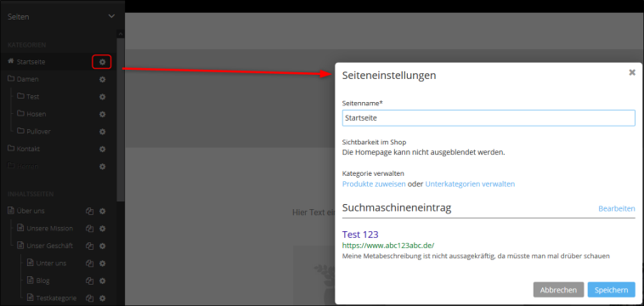Open settings gear for Hosen category

(102, 114)
